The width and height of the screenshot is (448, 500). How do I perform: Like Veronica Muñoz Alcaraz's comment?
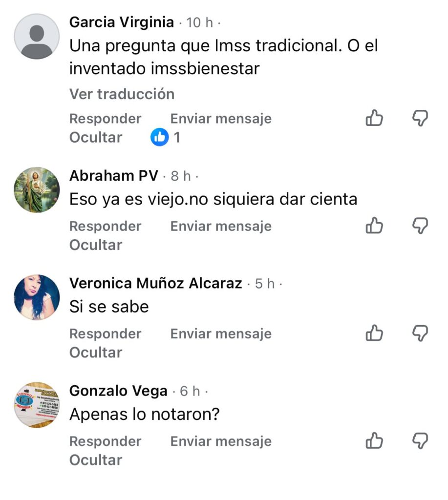pos(374,333)
